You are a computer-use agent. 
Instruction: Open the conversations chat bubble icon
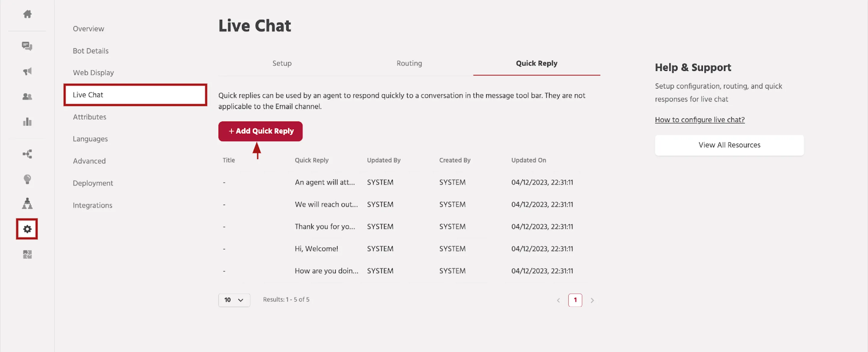(27, 46)
